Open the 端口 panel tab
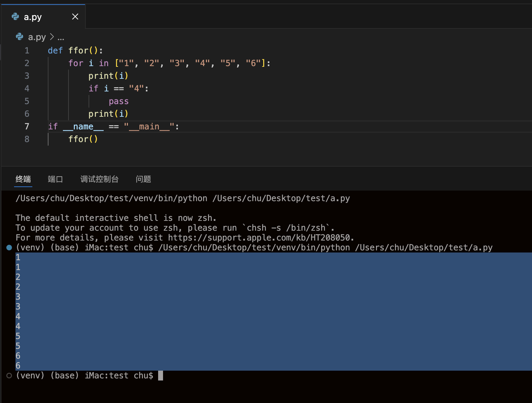 [x=55, y=179]
